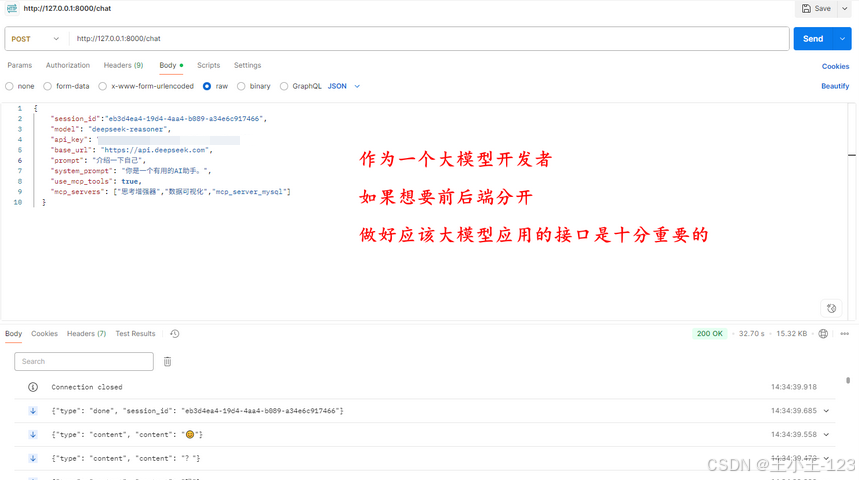
Task: Open the response Headers (7) tab
Action: (x=87, y=334)
